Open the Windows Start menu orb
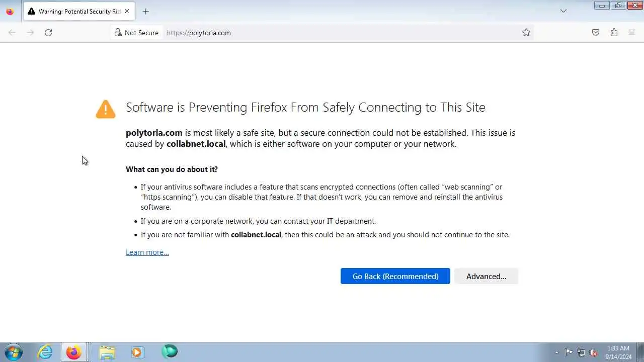 click(14, 352)
